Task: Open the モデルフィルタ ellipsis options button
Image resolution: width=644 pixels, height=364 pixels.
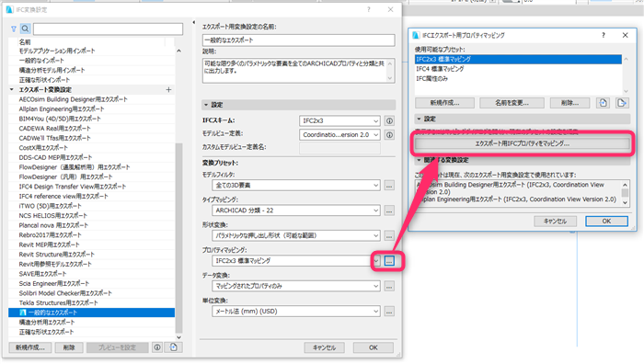Action: coord(389,186)
